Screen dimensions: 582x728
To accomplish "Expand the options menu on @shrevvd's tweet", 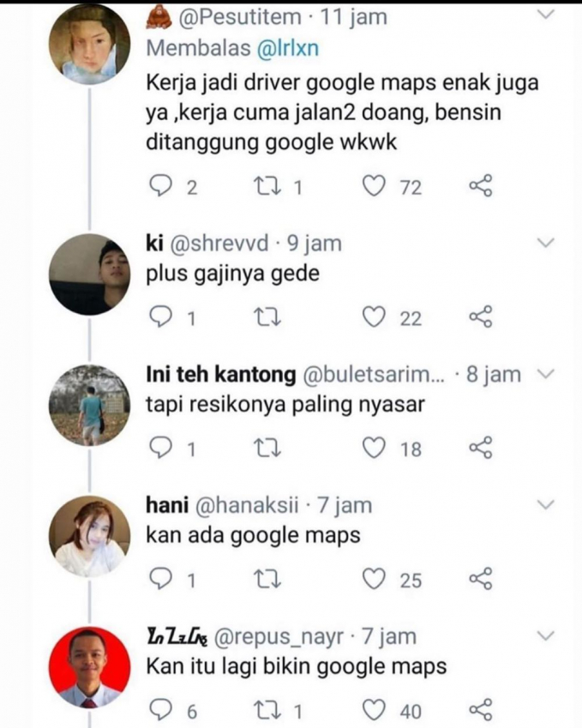I will [546, 244].
